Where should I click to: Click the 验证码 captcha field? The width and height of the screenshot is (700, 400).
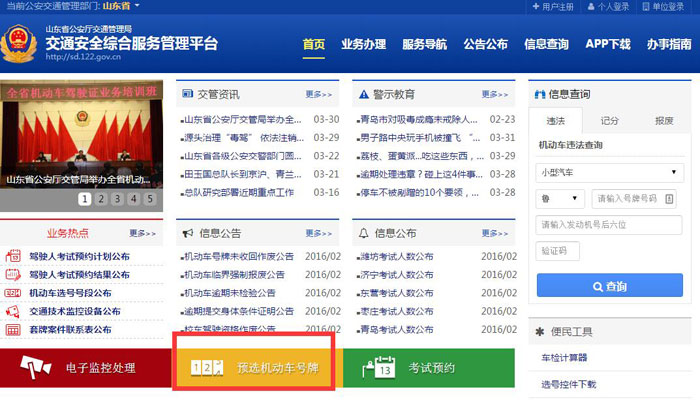pos(558,251)
